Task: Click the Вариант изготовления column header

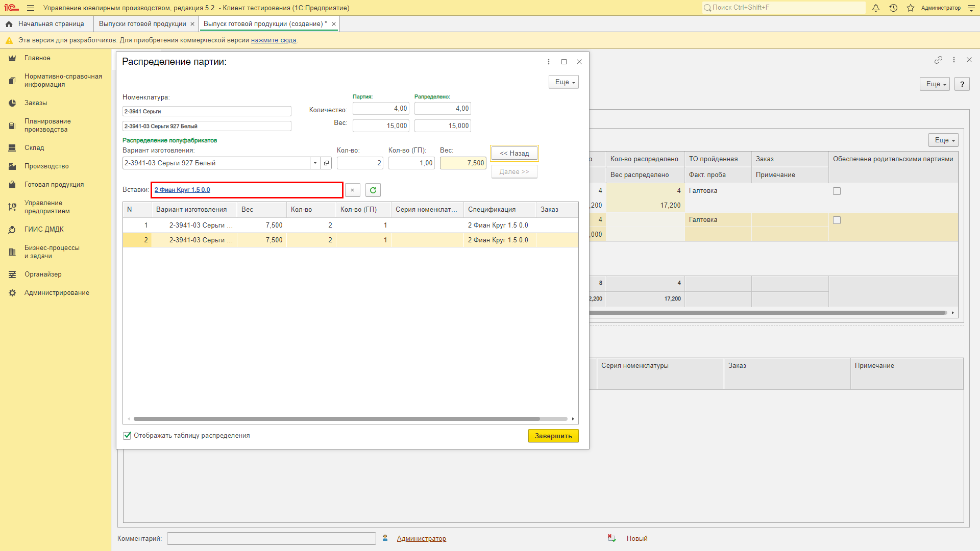Action: (x=194, y=210)
